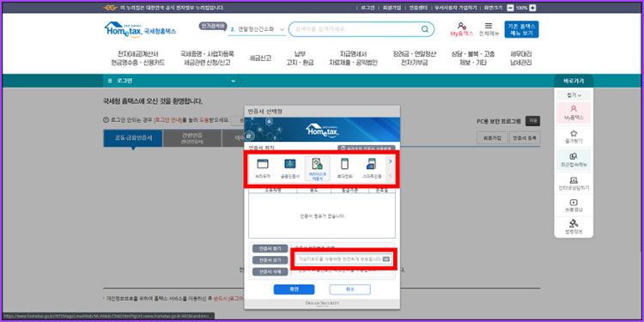644x322 pixels.
Task: Click 인증서 삭제 button in certificate dialog
Action: tap(270, 272)
